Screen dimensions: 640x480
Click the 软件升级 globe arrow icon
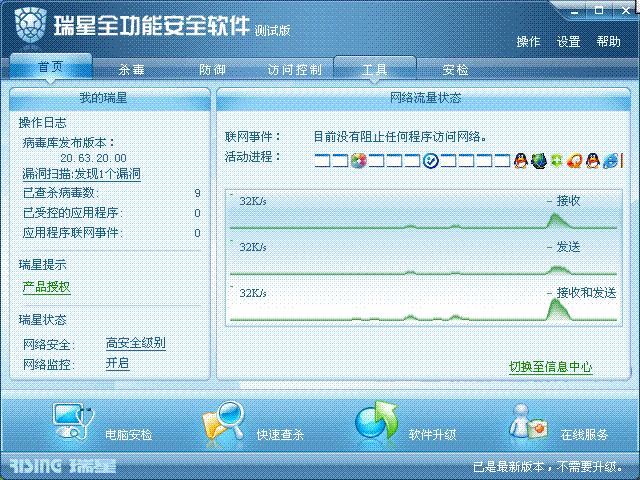click(x=376, y=420)
